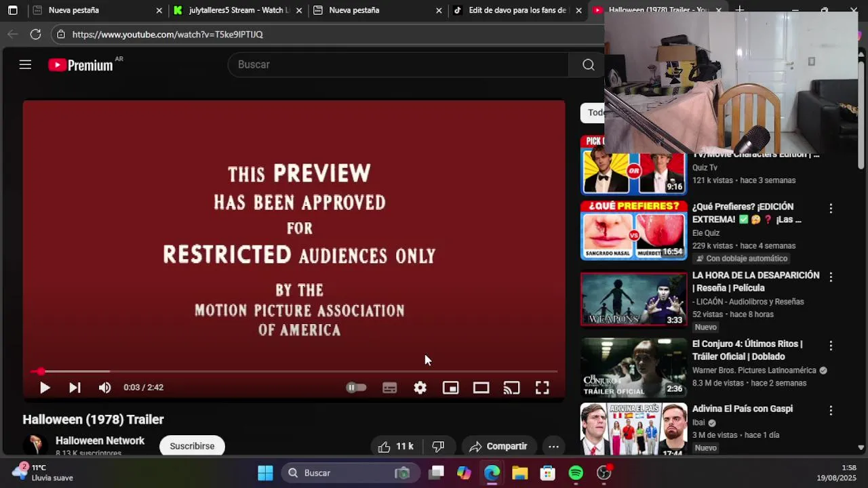Screen dimensions: 868x488
Task: Open options for El Conjuro 4 video
Action: pos(831,346)
